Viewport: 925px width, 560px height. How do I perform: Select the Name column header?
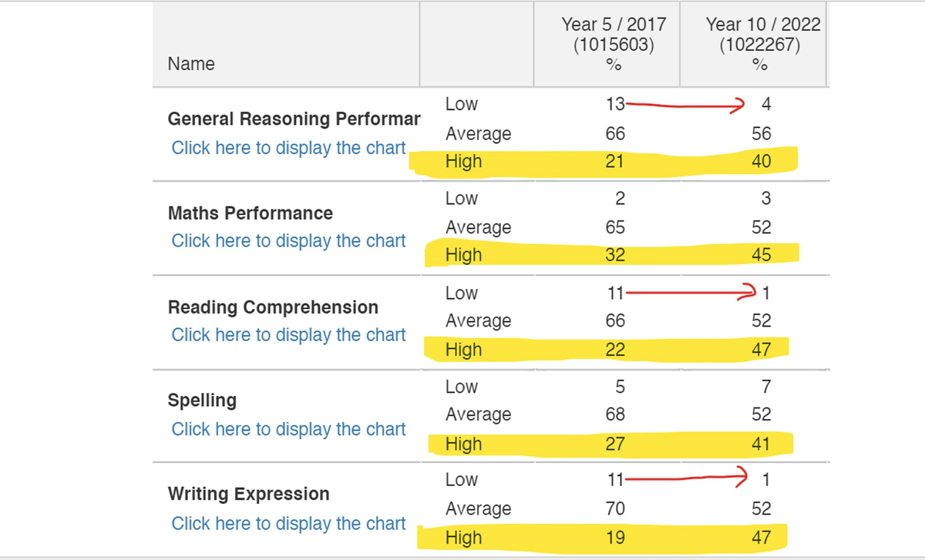(191, 64)
